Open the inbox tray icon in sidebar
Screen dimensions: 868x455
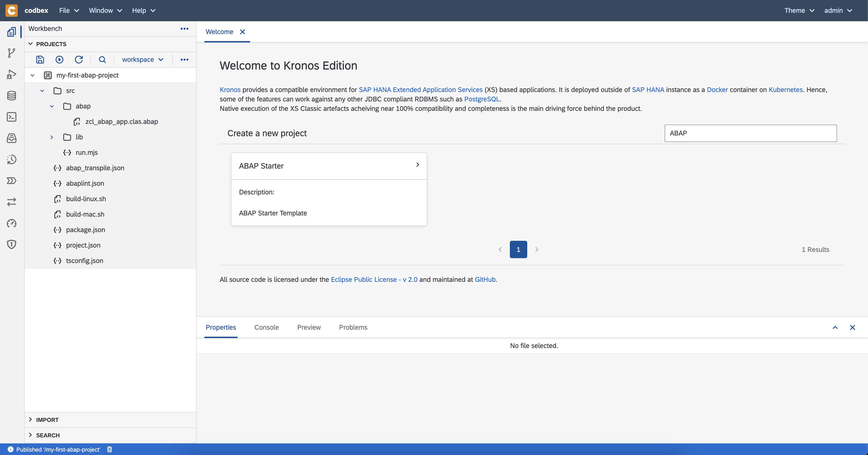pos(11,138)
